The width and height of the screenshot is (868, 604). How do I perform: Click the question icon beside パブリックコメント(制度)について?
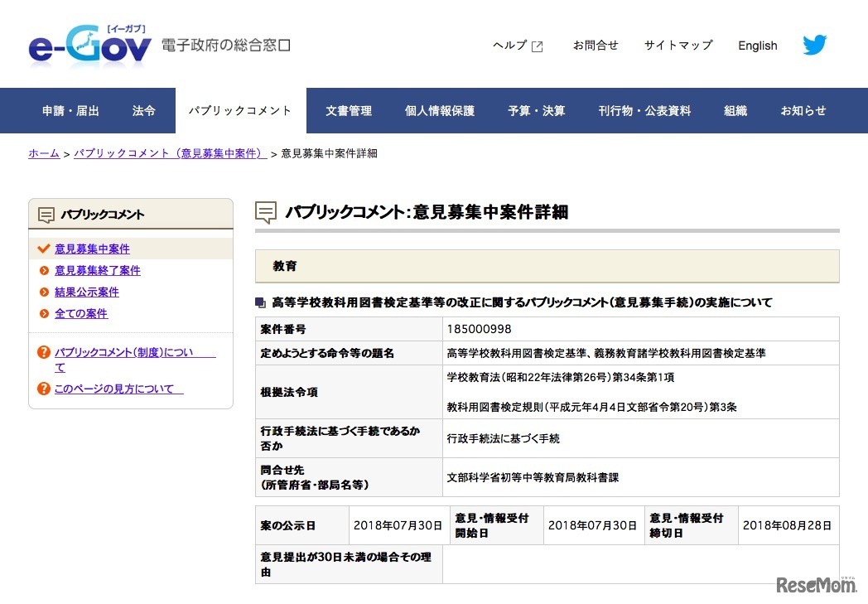44,352
